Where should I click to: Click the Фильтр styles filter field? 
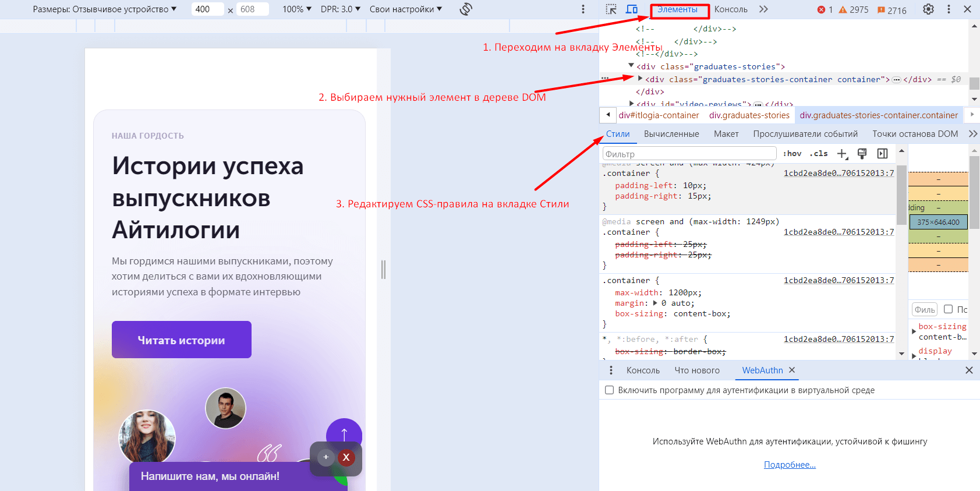pyautogui.click(x=689, y=154)
